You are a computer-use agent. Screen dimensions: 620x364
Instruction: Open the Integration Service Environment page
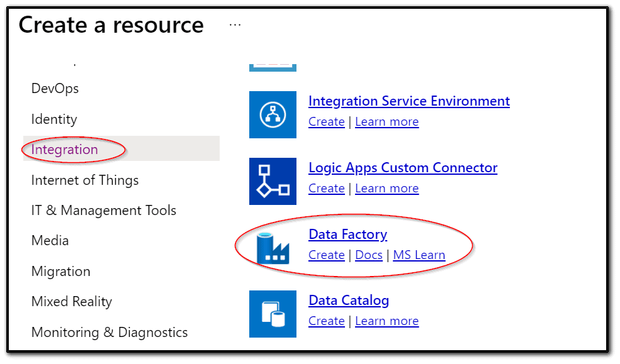coord(409,101)
